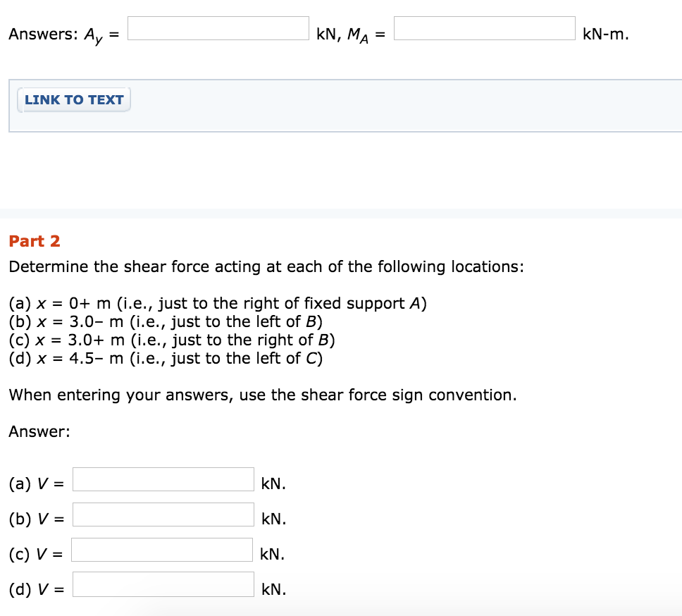Screen dimensions: 682x616
Task: Click the empty field following (d) V =
Action: click(x=162, y=584)
